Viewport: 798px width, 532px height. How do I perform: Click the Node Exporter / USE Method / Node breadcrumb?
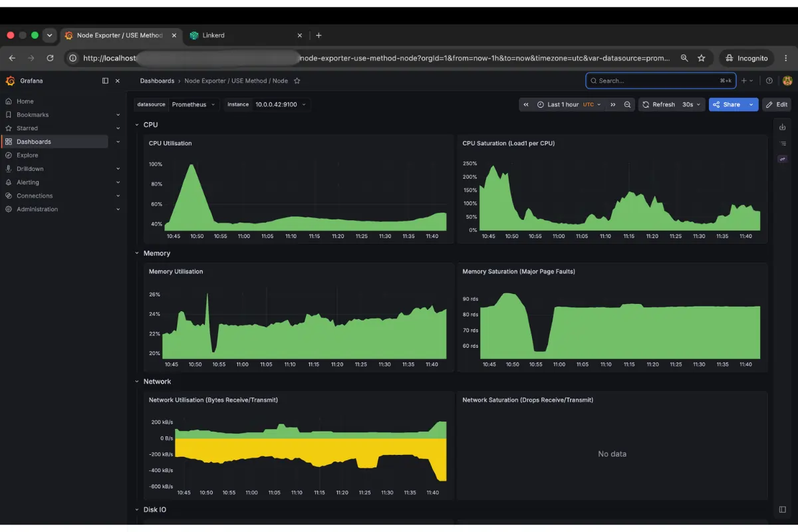click(x=236, y=81)
